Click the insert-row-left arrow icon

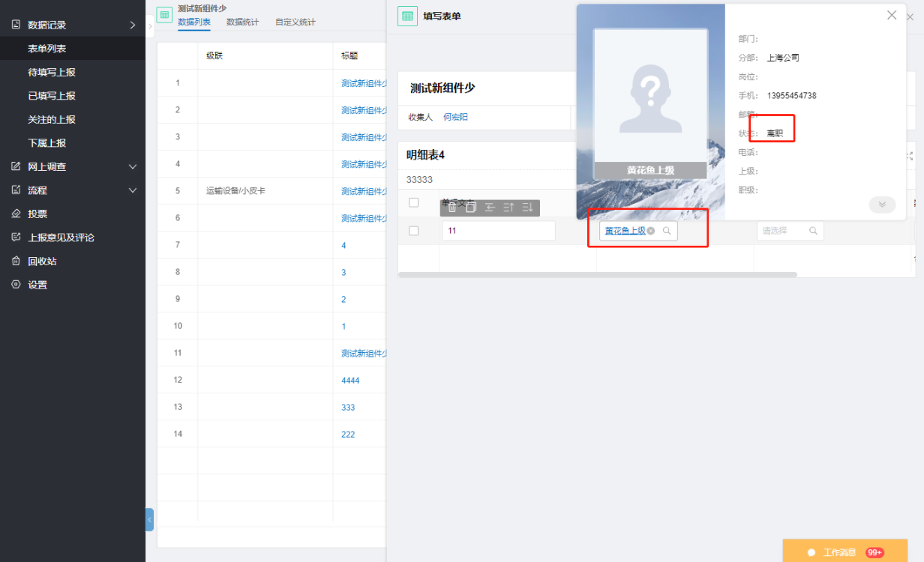(490, 208)
